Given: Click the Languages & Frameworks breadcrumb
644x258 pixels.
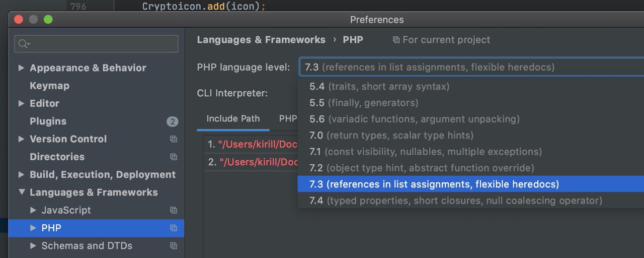Looking at the screenshot, I should (261, 40).
